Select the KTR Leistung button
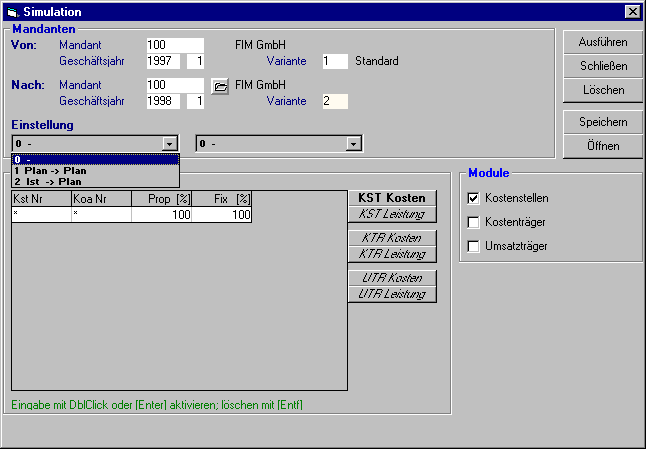Image resolution: width=646 pixels, height=449 pixels. (x=392, y=254)
